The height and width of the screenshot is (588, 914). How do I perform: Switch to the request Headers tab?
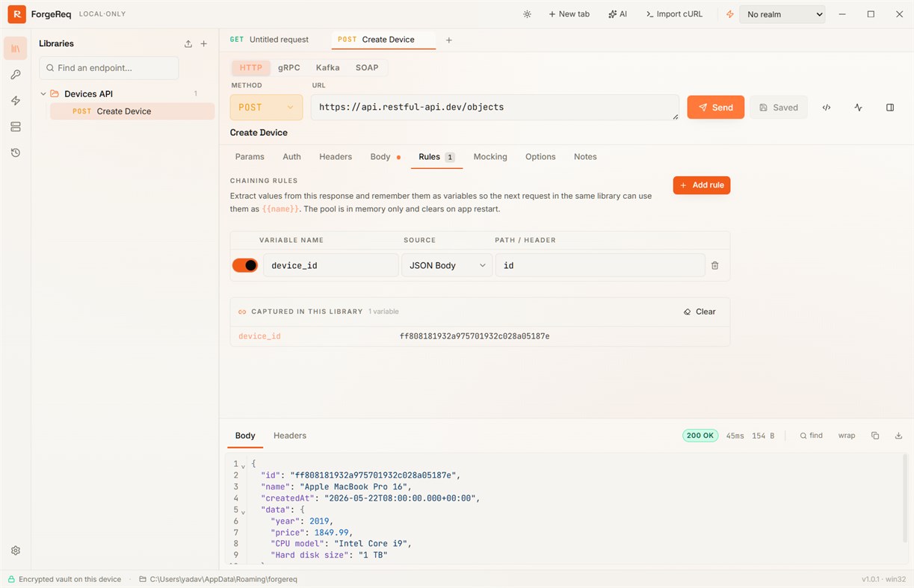pos(336,157)
